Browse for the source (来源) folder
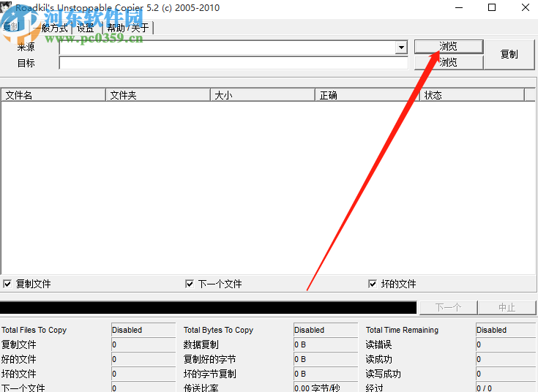538x392 pixels. pyautogui.click(x=449, y=46)
